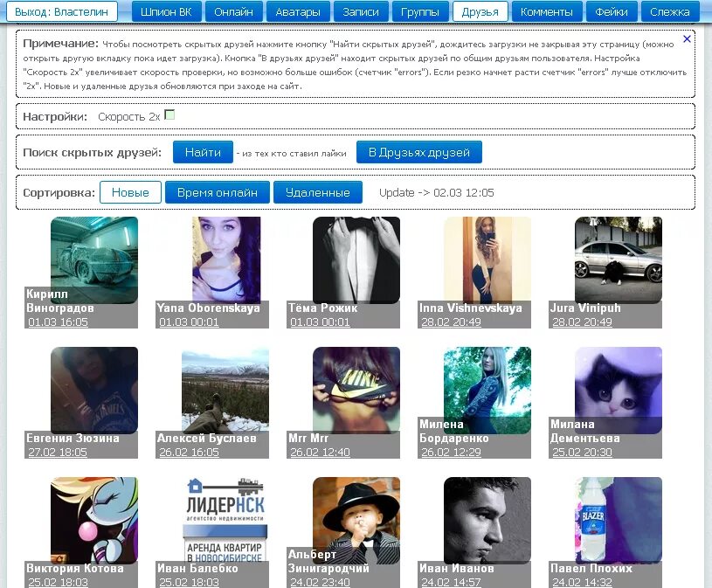Click date link 24.02 23:40
712x588 pixels.
[320, 582]
